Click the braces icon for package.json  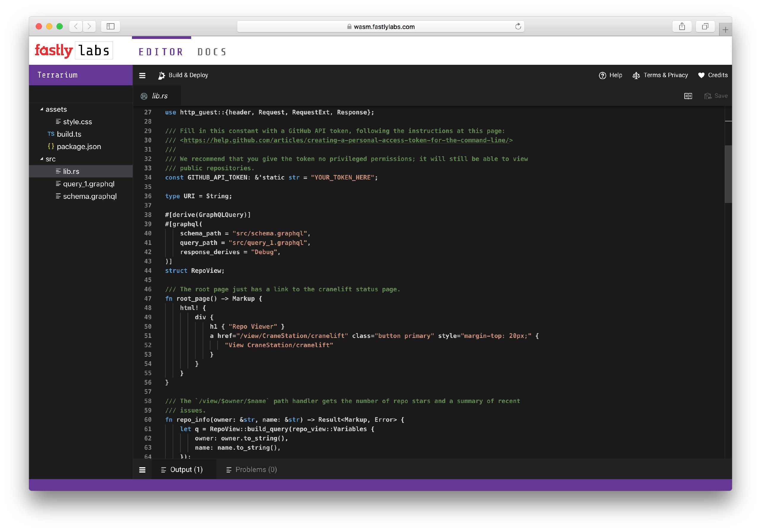[51, 146]
